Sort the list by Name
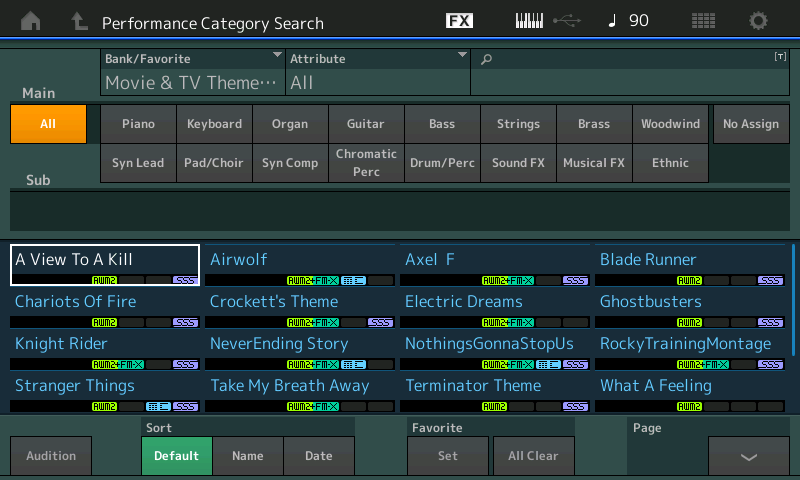This screenshot has height=480, width=800. [x=248, y=456]
